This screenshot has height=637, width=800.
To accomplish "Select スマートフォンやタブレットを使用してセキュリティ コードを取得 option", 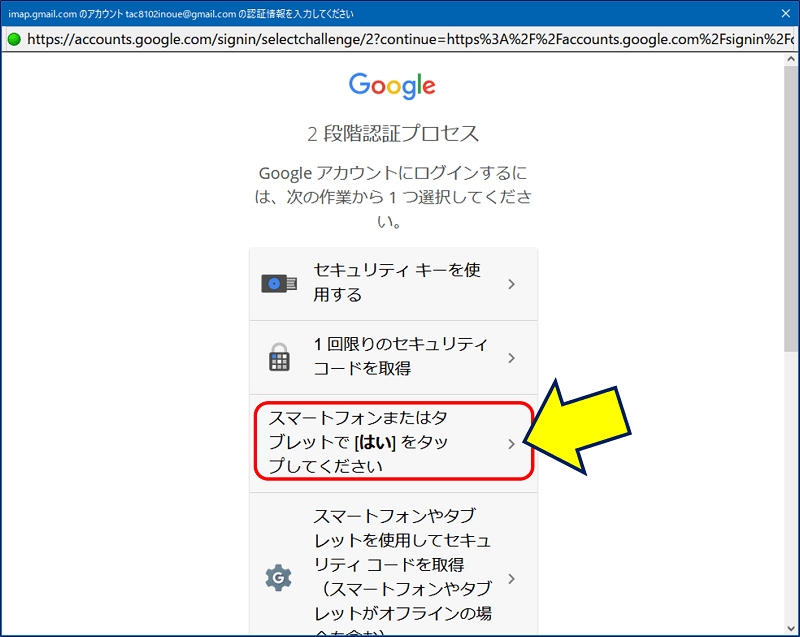I will [393, 565].
